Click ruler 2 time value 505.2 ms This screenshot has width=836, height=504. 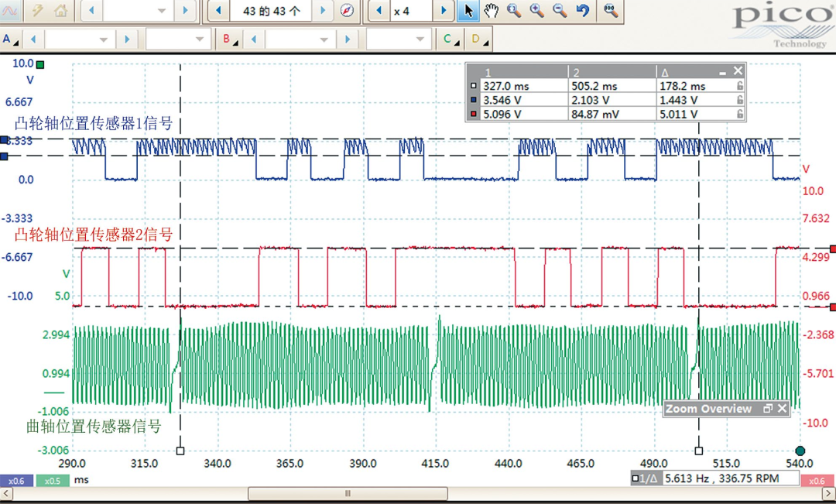click(x=594, y=86)
